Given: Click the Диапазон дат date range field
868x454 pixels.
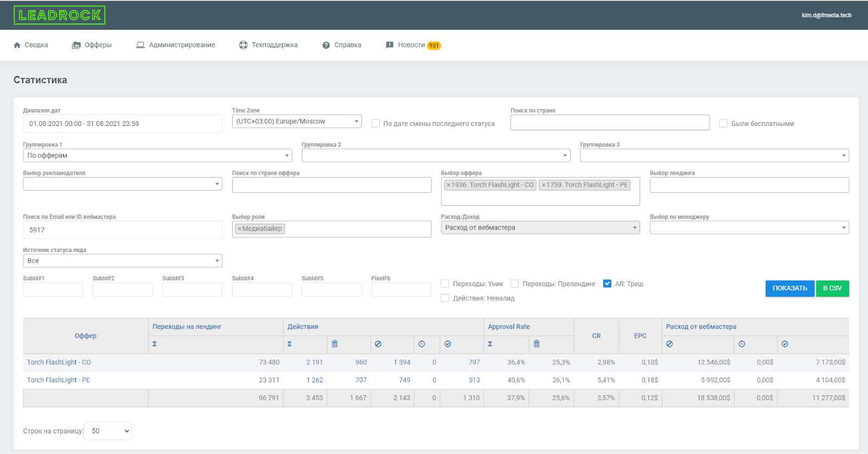Looking at the screenshot, I should (x=123, y=124).
